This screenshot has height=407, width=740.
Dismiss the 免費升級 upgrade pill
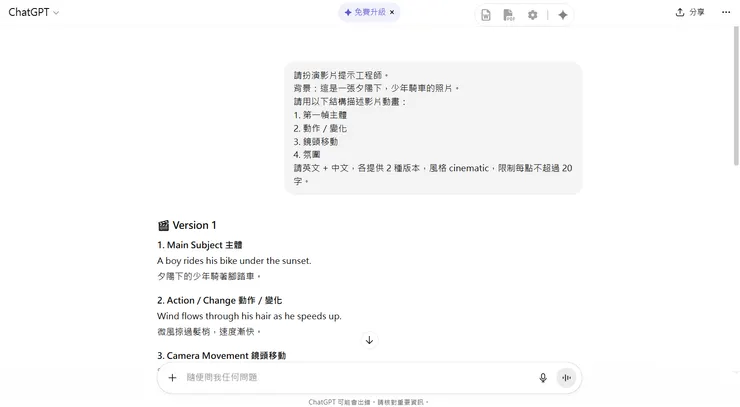(x=392, y=12)
